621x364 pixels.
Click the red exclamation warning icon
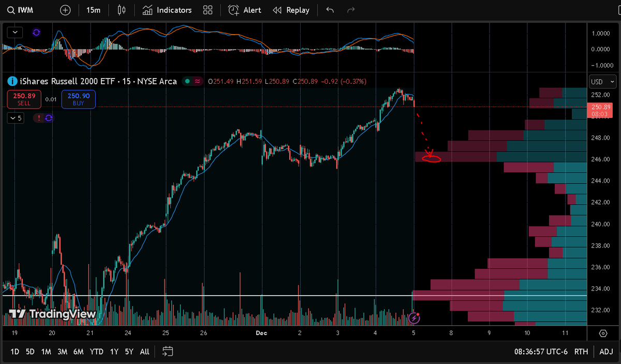point(38,118)
